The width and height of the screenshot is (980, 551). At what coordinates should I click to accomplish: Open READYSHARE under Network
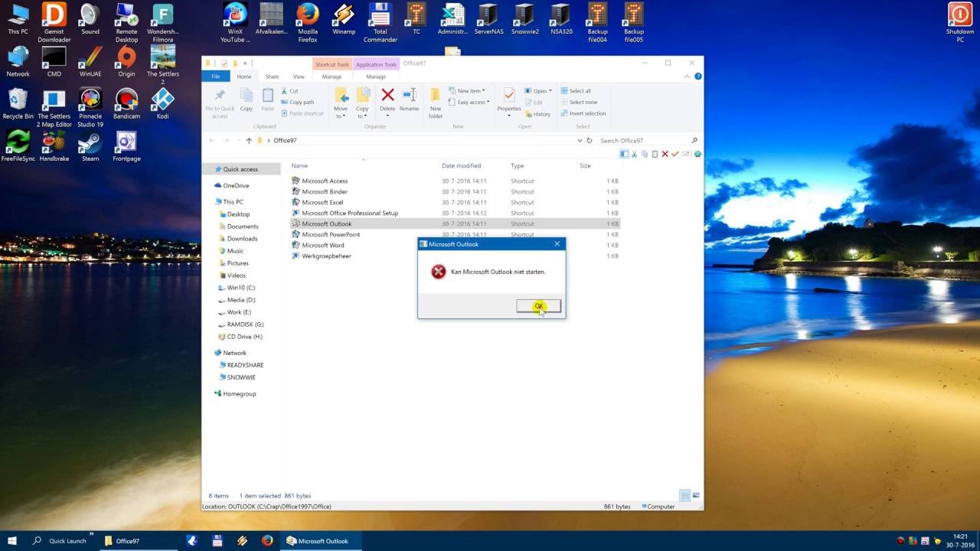[x=245, y=365]
